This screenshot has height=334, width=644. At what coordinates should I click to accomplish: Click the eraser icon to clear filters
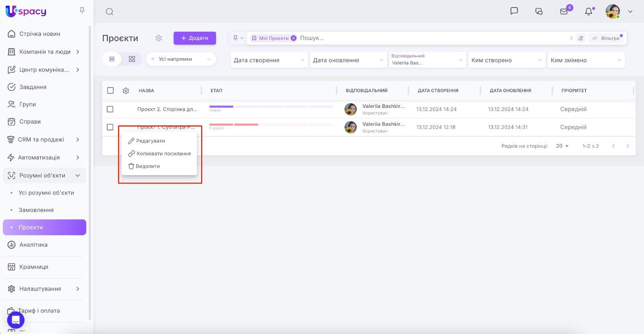tap(581, 38)
